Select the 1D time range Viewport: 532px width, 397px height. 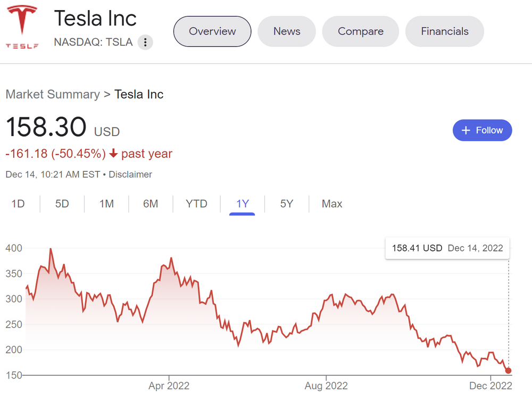tap(18, 204)
